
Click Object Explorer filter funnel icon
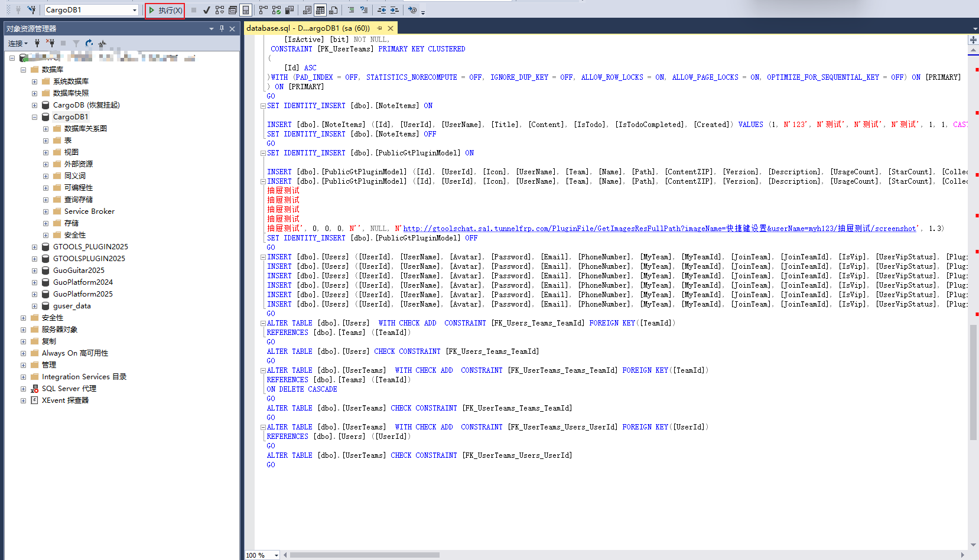coord(76,43)
